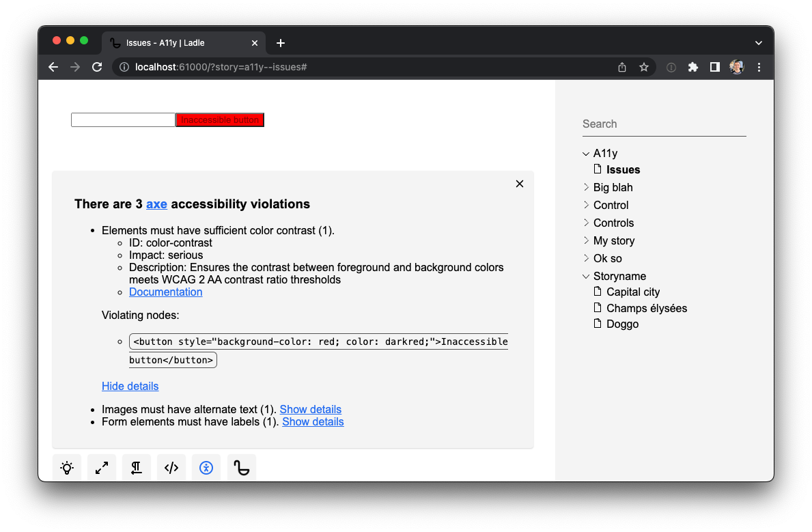Select the Doggo story

click(x=622, y=324)
